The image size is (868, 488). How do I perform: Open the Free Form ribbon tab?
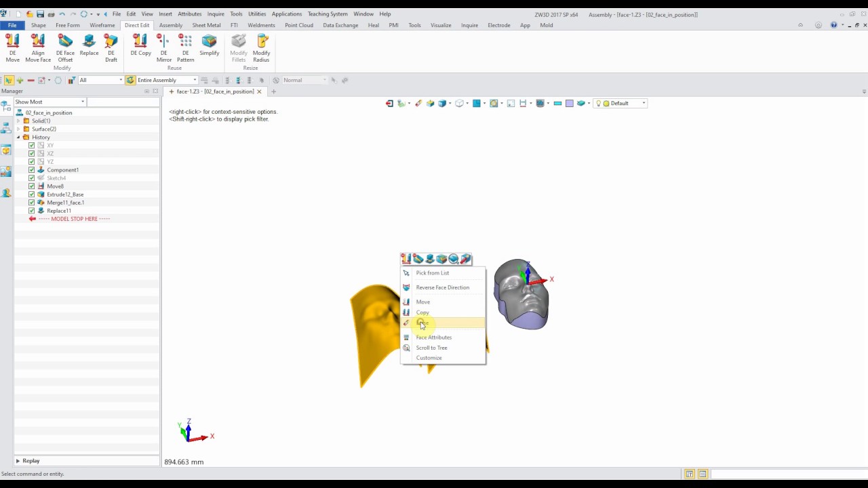coord(68,25)
